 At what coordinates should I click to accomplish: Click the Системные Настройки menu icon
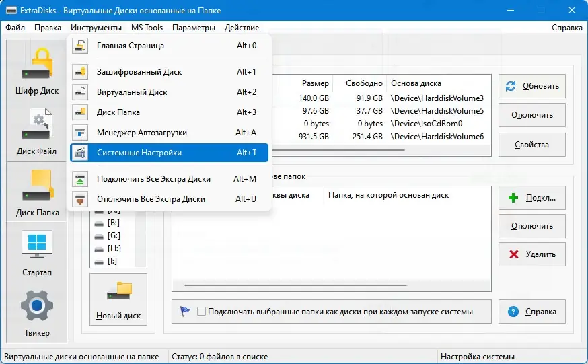(x=80, y=153)
